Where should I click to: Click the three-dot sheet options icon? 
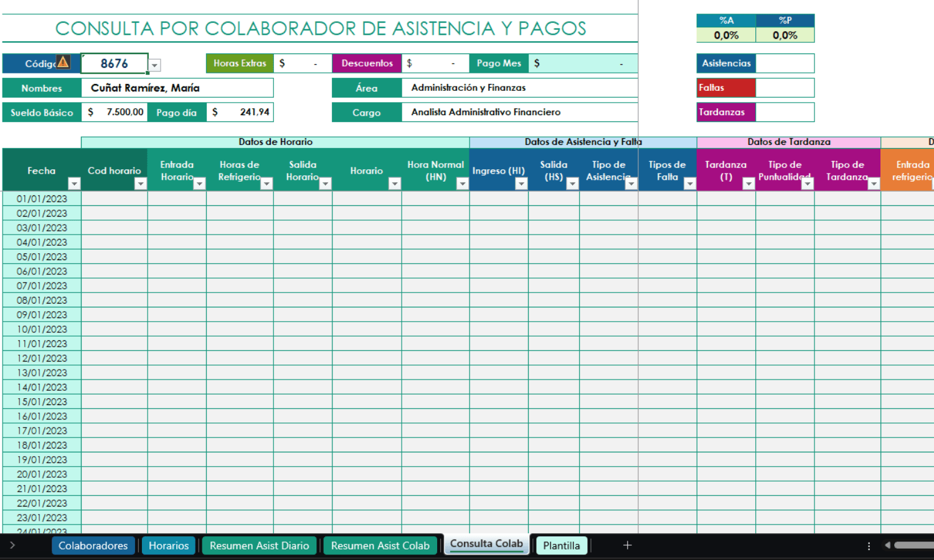pos(869,546)
